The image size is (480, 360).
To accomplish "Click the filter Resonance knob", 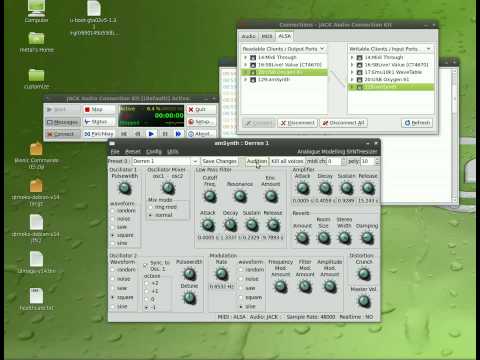I will (240, 196).
